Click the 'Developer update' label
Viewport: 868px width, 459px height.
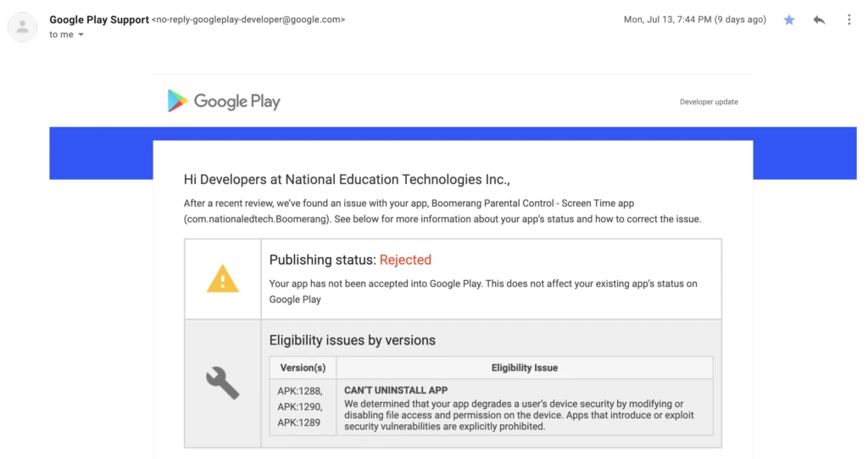709,102
